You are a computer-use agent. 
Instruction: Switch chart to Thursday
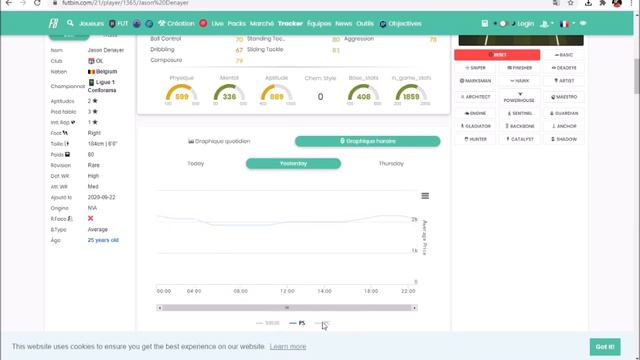pos(391,163)
